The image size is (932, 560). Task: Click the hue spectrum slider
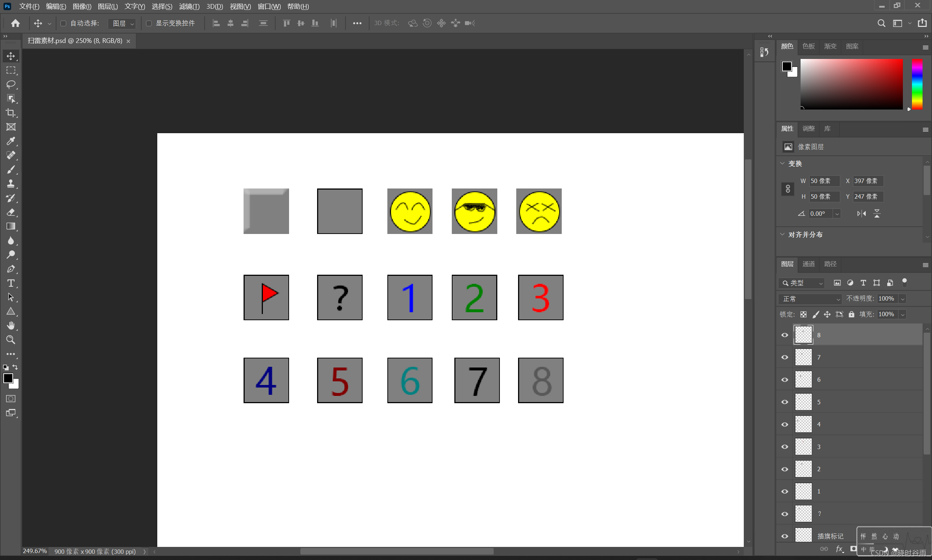(x=917, y=84)
